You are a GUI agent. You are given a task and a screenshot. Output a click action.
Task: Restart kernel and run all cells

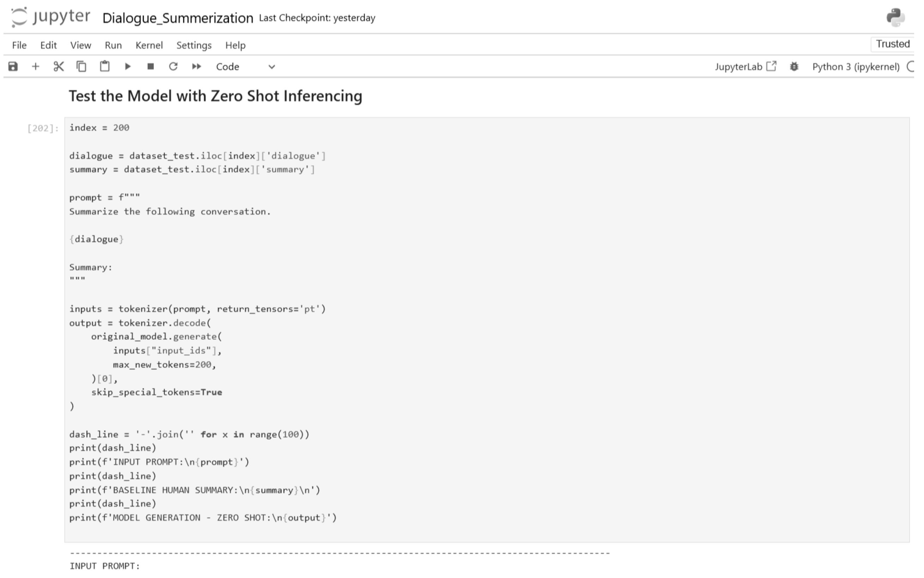196,66
